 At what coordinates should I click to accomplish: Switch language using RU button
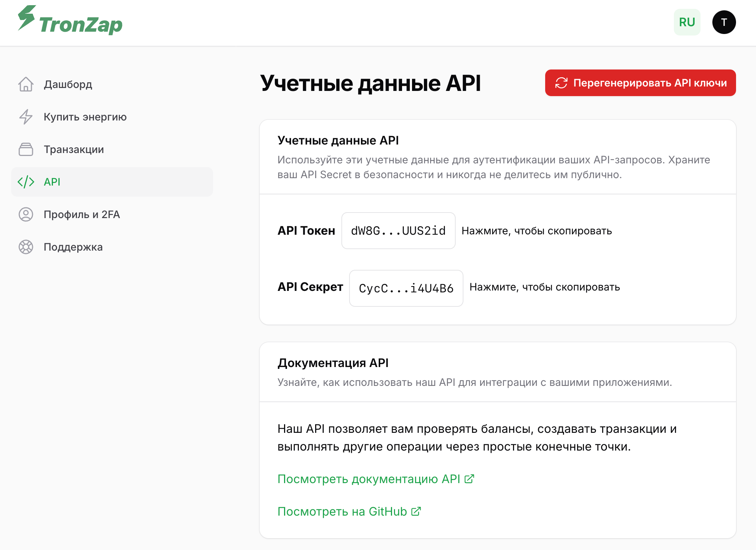687,22
